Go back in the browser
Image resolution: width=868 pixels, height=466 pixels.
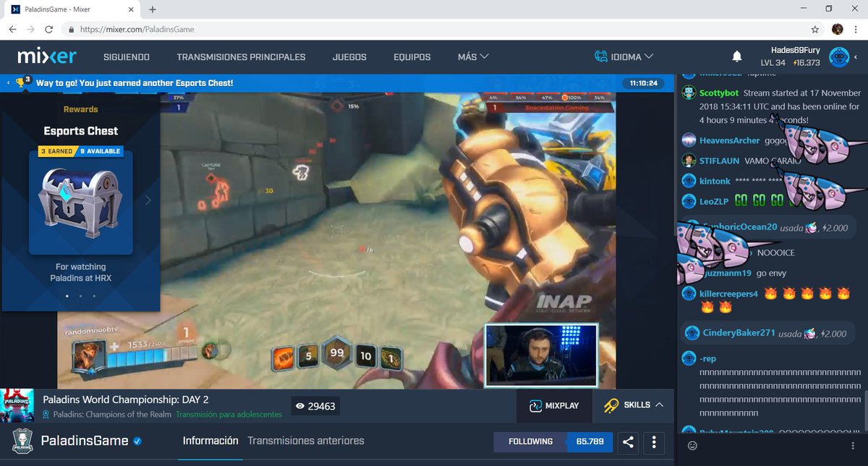tap(12, 30)
